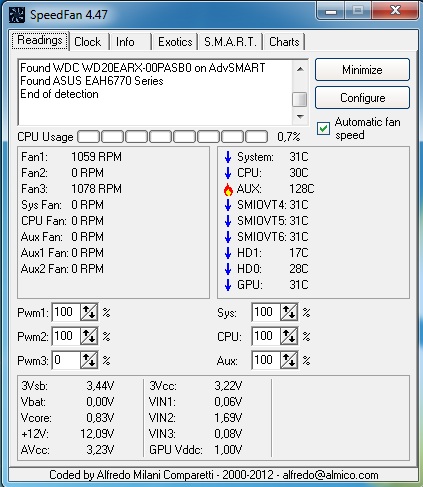The width and height of the screenshot is (423, 487).
Task: Click the Sys percentage input field
Action: [x=266, y=312]
